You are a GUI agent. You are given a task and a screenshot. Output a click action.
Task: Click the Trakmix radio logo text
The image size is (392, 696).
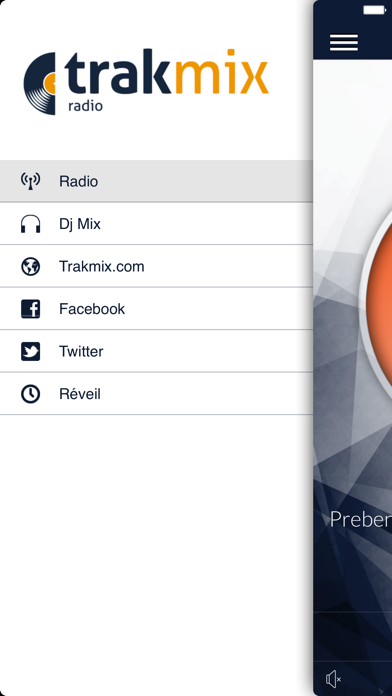point(166,79)
